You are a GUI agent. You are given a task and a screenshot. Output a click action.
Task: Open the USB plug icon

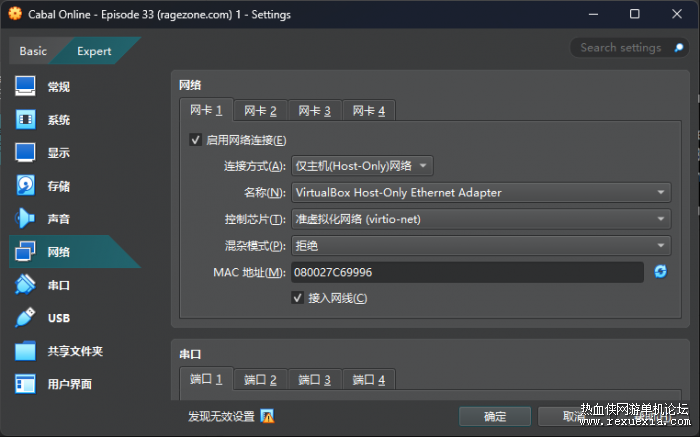click(25, 317)
